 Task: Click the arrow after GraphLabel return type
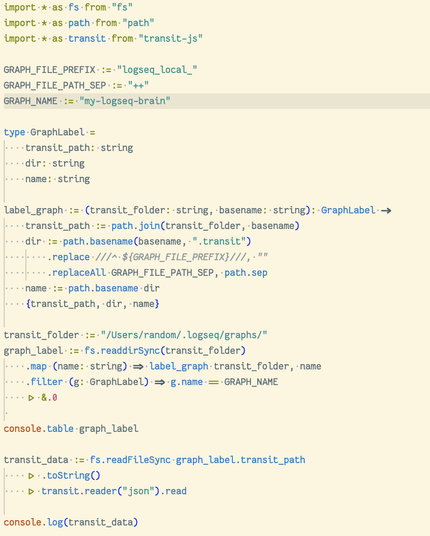coord(386,210)
